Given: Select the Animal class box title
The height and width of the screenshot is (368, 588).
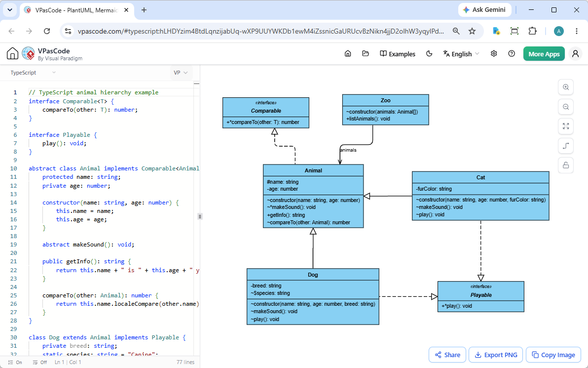Looking at the screenshot, I should coord(313,170).
